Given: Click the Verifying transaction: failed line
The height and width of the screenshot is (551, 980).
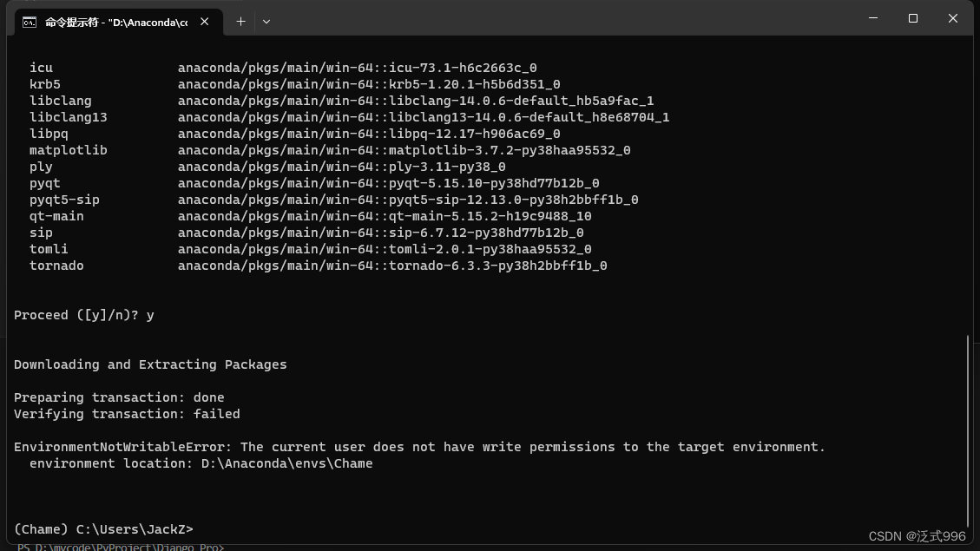Looking at the screenshot, I should tap(127, 414).
